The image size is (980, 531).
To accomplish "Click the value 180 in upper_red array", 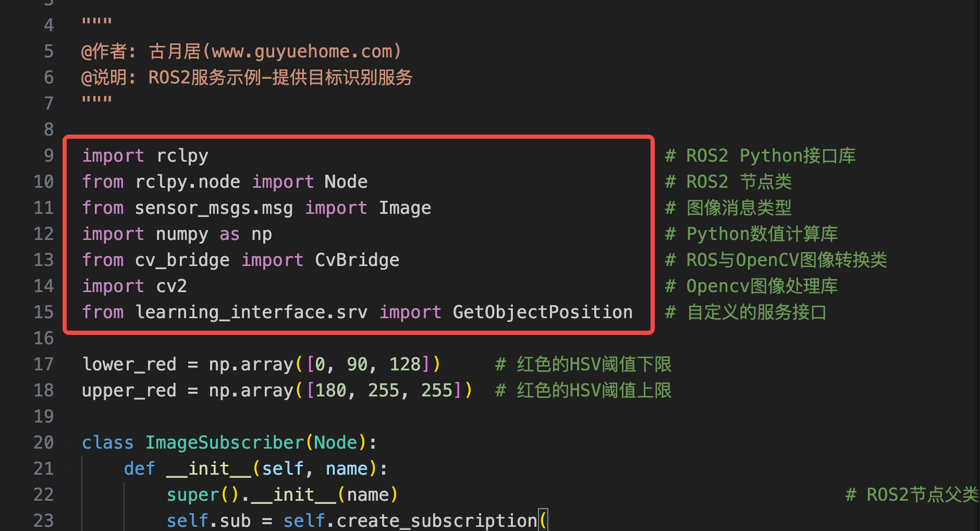I will pos(331,391).
